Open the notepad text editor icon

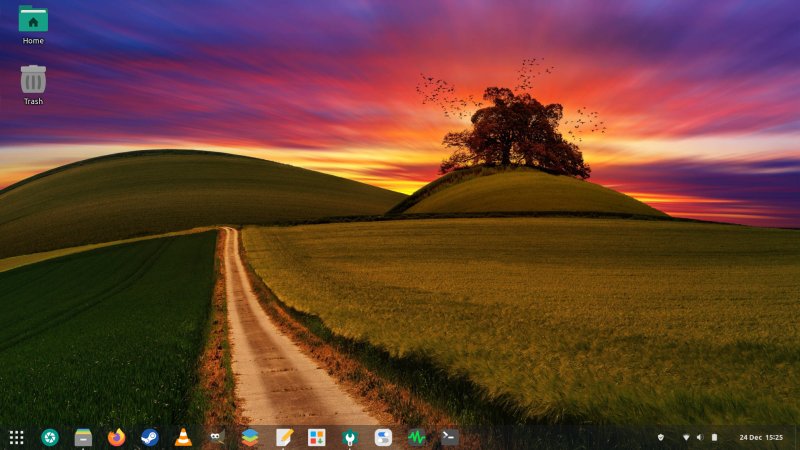pyautogui.click(x=284, y=437)
